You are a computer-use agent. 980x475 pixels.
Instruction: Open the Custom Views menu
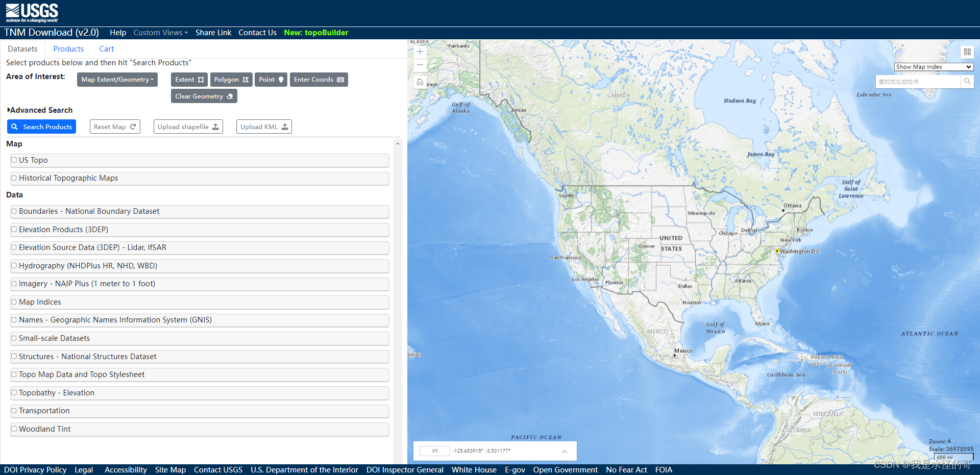[161, 33]
